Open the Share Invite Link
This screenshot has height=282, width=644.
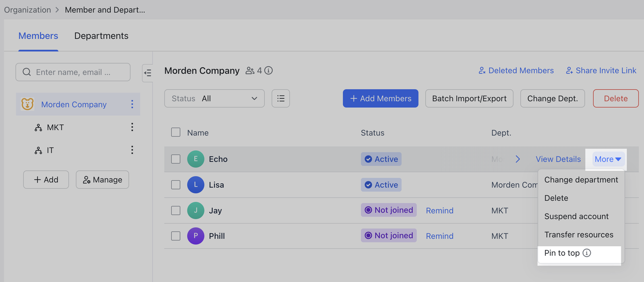click(x=601, y=70)
